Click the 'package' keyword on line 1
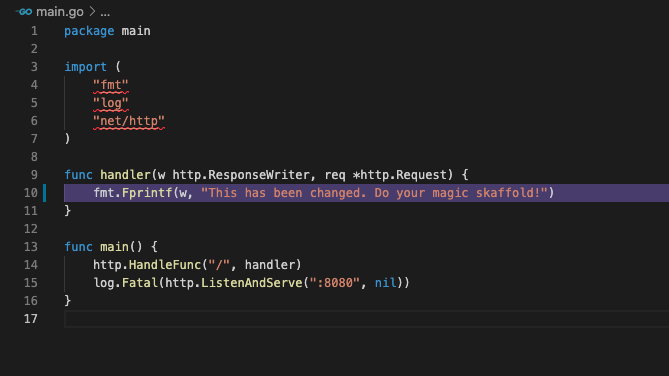The width and height of the screenshot is (669, 376). (89, 31)
